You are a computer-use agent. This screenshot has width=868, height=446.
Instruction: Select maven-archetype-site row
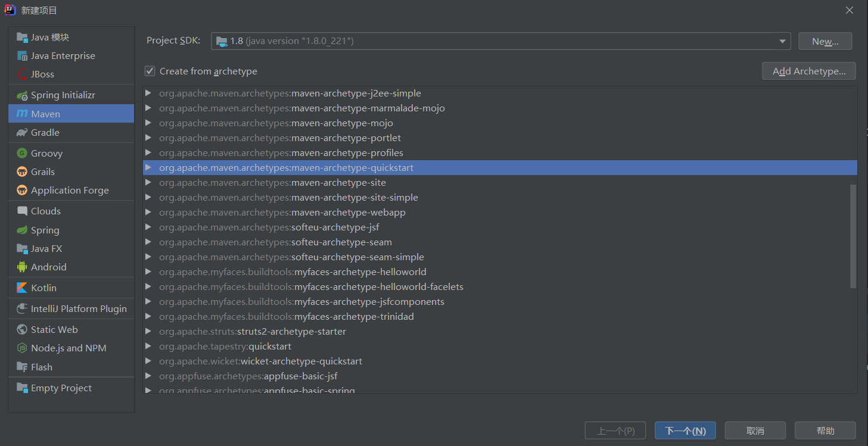500,183
